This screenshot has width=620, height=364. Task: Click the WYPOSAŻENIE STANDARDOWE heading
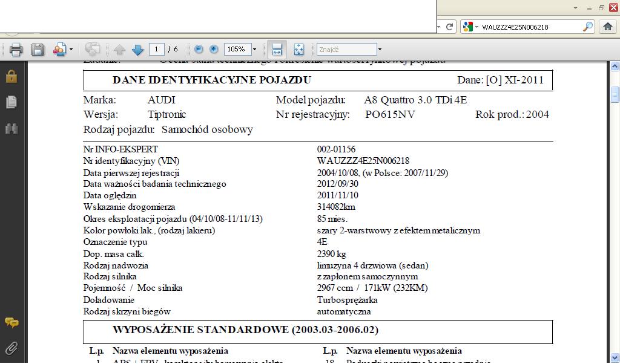(246, 330)
